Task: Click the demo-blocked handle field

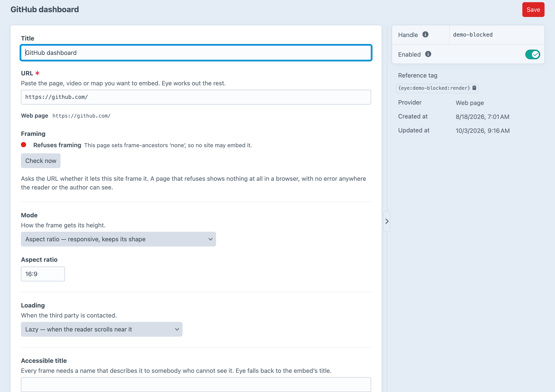Action: [x=497, y=35]
